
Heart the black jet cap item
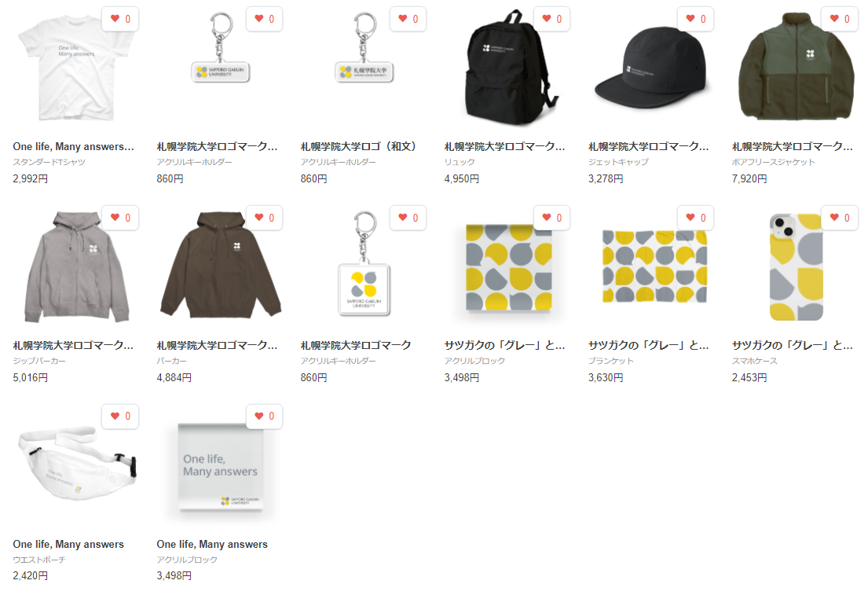(696, 19)
